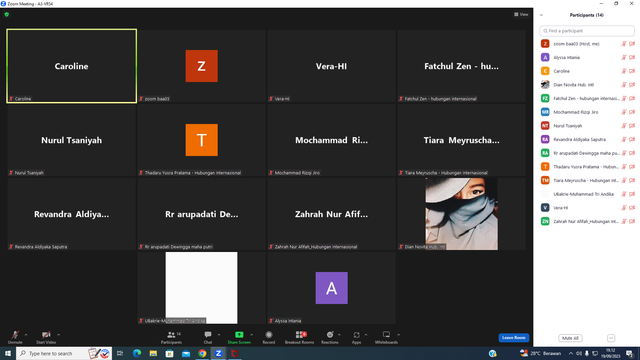Open the Windows Start menu
This screenshot has height=360, width=640.
click(8, 353)
